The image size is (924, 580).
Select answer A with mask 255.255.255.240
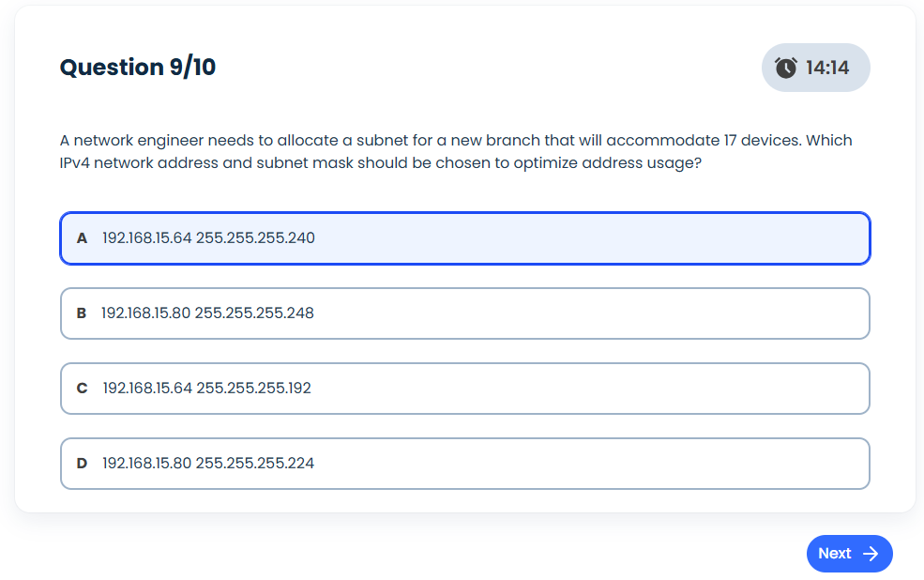pos(465,238)
